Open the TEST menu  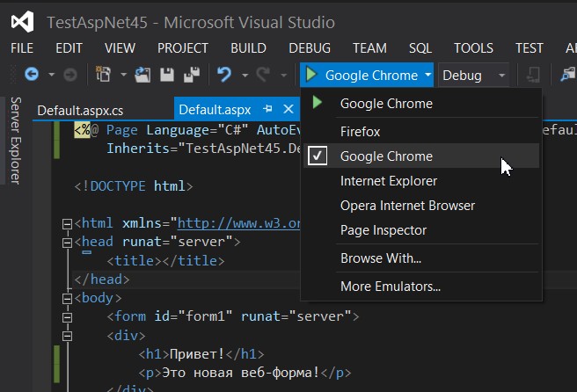coord(530,48)
